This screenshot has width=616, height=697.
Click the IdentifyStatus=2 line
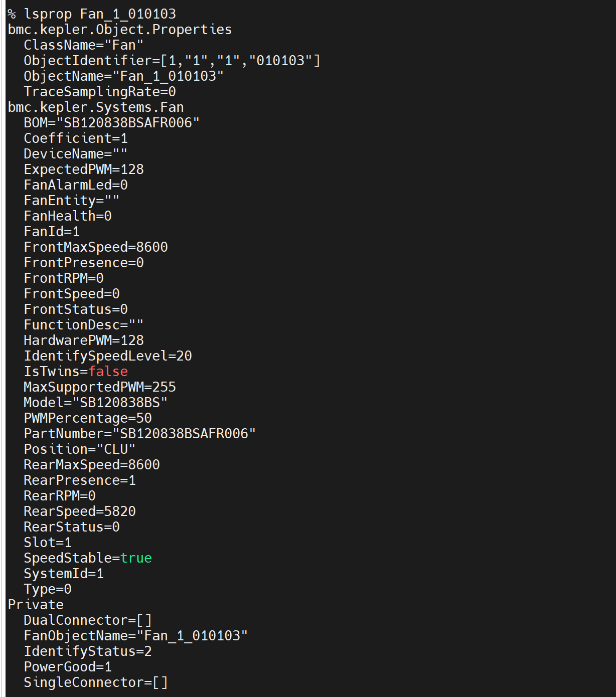pos(87,651)
